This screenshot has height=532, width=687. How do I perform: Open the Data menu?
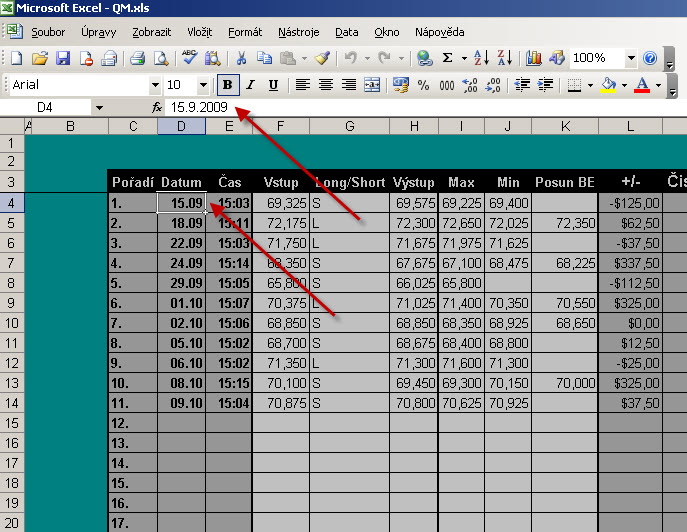click(347, 32)
